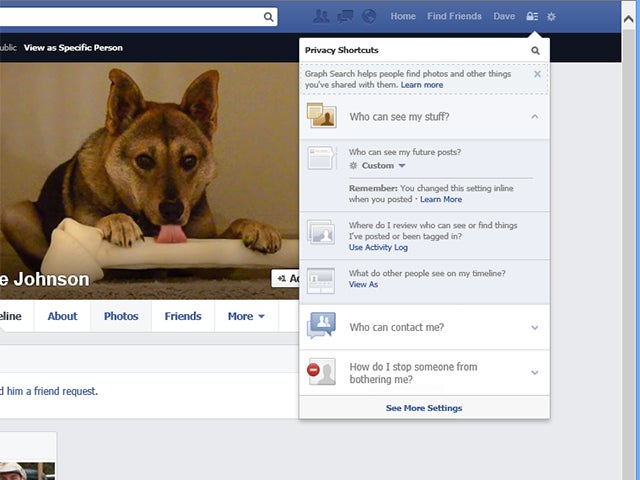This screenshot has width=640, height=480.
Task: Switch to the Friends tab
Action: pyautogui.click(x=183, y=316)
